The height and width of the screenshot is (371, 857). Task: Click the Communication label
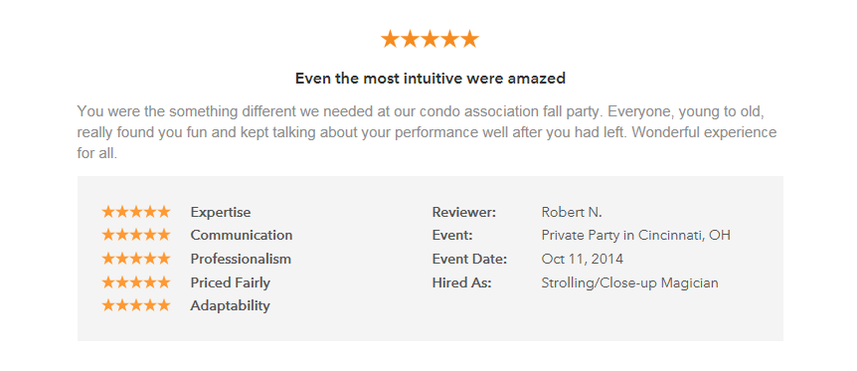coord(242,235)
